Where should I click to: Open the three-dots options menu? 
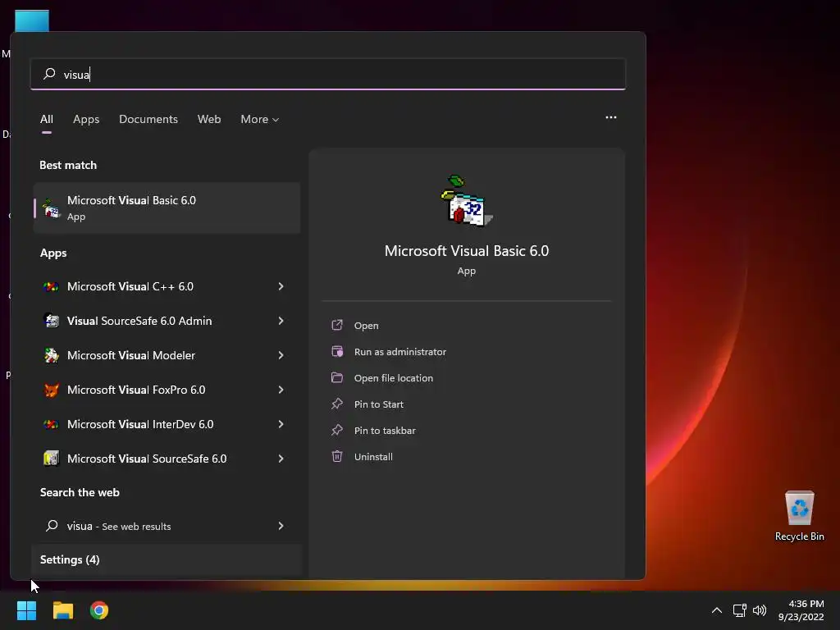tap(610, 117)
